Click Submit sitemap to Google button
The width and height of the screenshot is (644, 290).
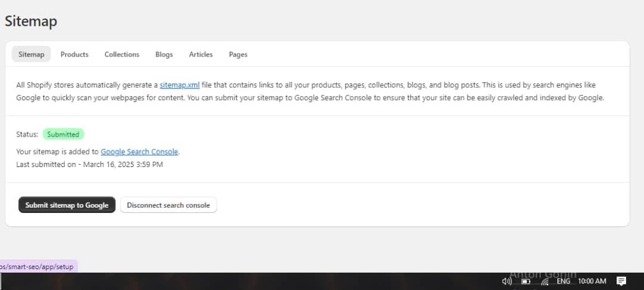67,205
